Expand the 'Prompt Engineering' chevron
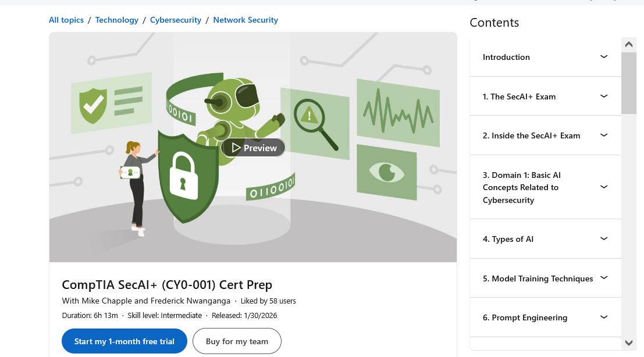The image size is (644, 357). tap(604, 317)
